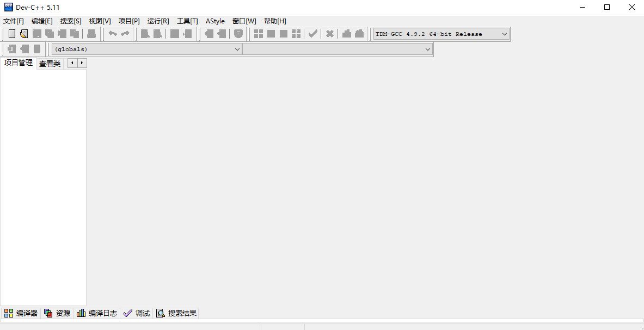The height and width of the screenshot is (330, 644).
Task: Click the Go to bookmark icon
Action: pos(37,49)
